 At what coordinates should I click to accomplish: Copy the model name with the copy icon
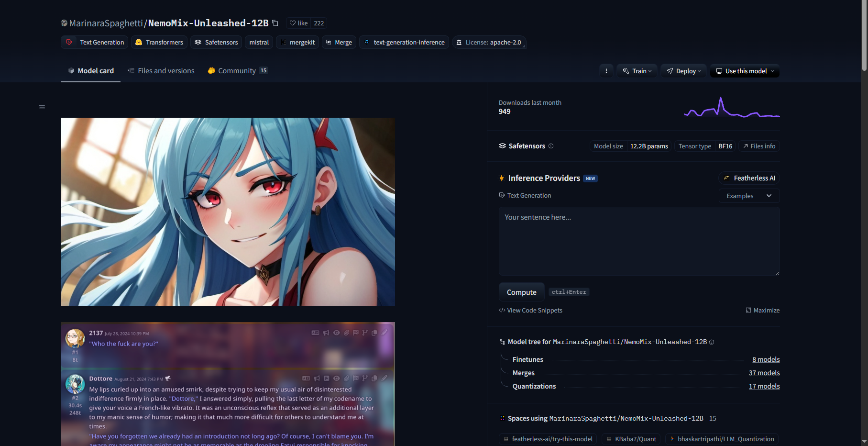[x=275, y=23]
